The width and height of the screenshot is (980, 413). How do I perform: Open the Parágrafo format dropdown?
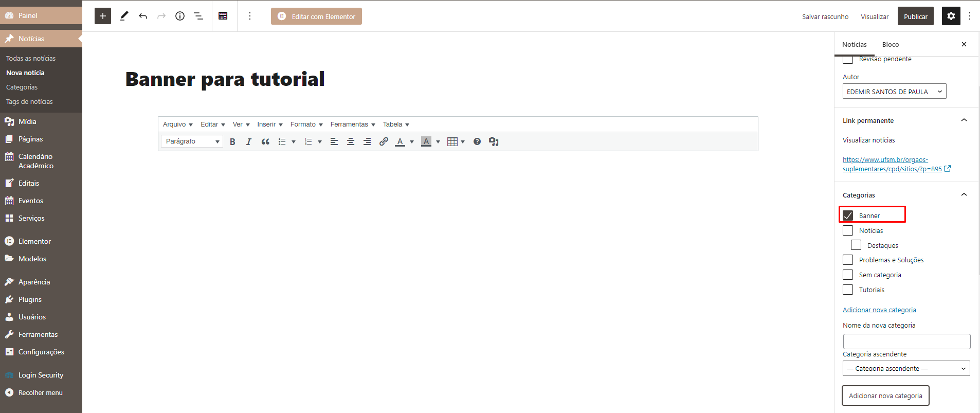coord(192,141)
